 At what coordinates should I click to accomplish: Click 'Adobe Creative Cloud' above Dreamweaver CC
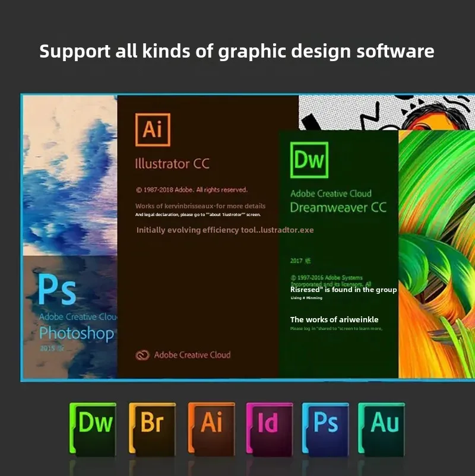pos(331,193)
